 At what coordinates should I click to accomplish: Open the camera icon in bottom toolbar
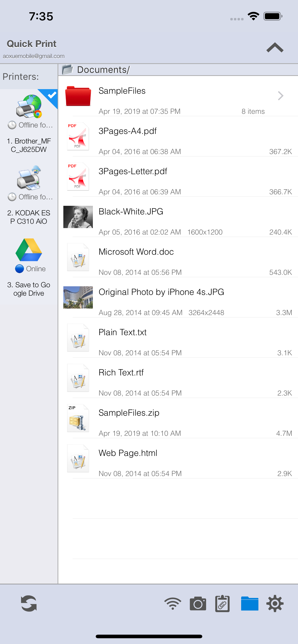click(x=198, y=604)
